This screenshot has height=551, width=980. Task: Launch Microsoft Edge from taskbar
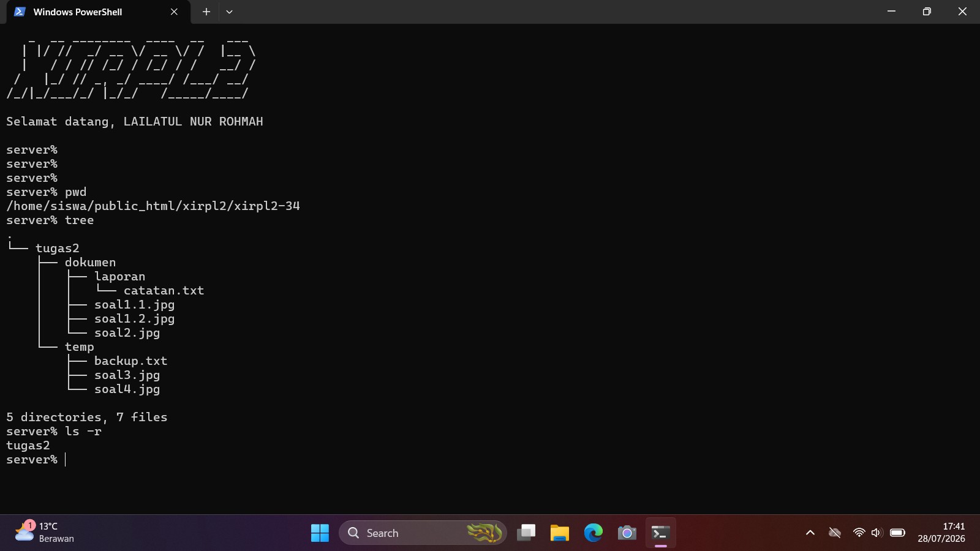(x=593, y=533)
